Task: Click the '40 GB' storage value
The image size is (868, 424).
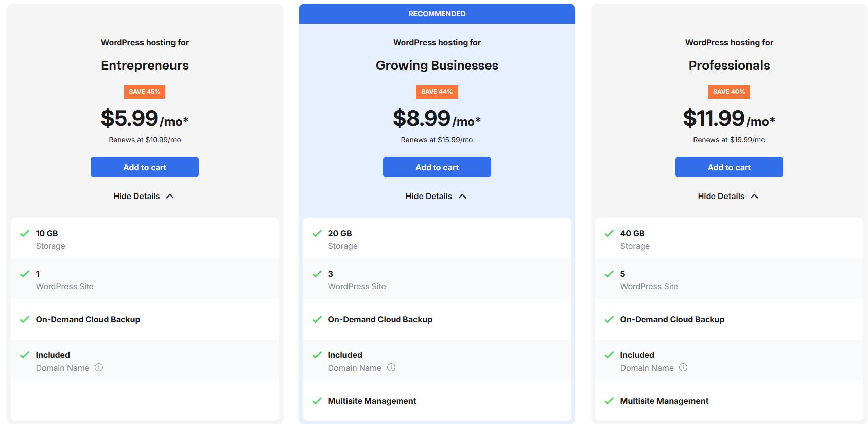Action: [x=632, y=233]
